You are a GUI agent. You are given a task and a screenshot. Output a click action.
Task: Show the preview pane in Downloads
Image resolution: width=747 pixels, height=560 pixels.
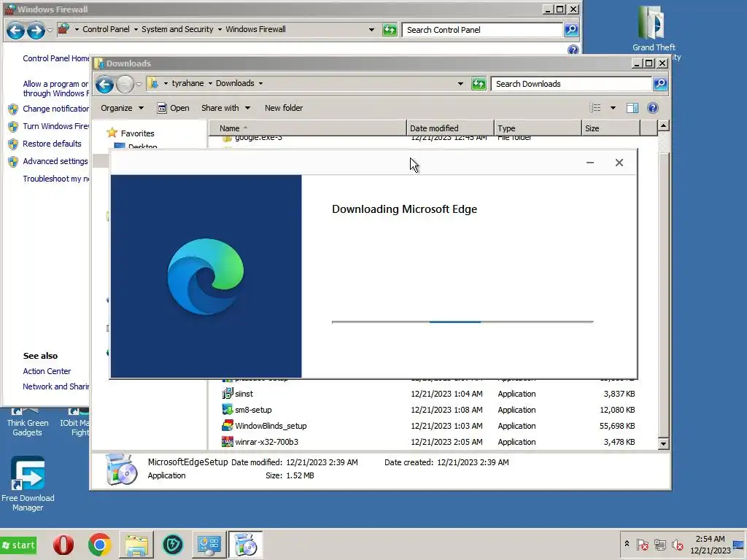pos(632,108)
